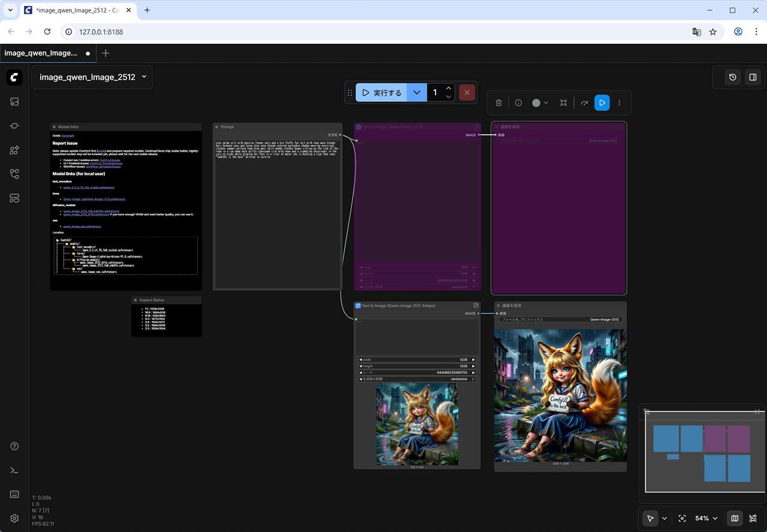767x532 pixels.
Task: Open the 54% zoom level dropdown
Action: click(706, 518)
